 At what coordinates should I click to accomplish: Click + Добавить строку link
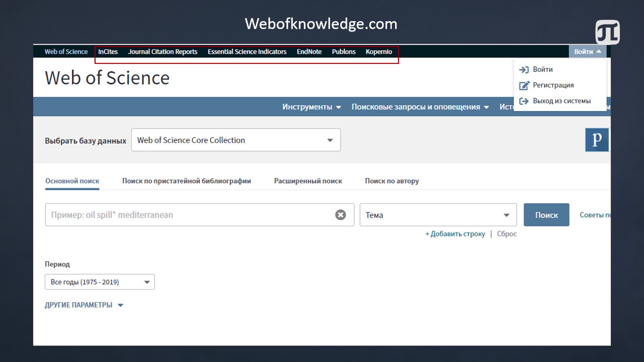[x=455, y=234]
